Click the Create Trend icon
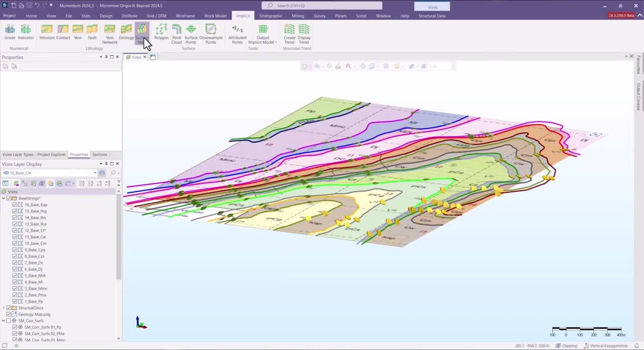The image size is (644, 350). pyautogui.click(x=289, y=31)
